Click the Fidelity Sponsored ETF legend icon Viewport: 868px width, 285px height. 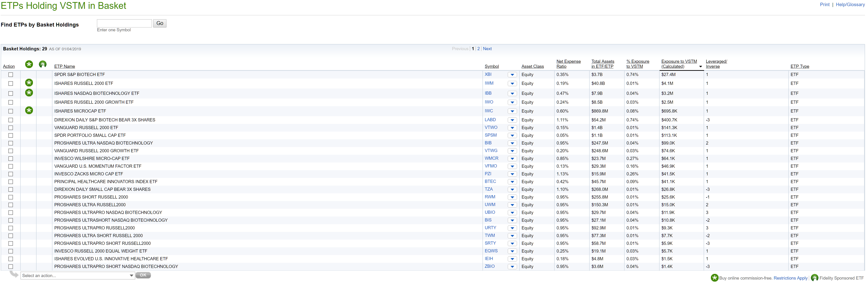point(814,278)
